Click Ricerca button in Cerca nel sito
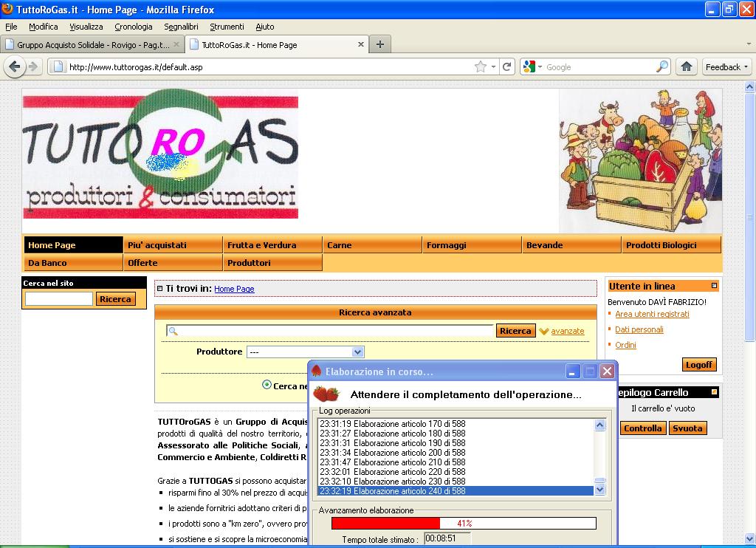 [115, 299]
